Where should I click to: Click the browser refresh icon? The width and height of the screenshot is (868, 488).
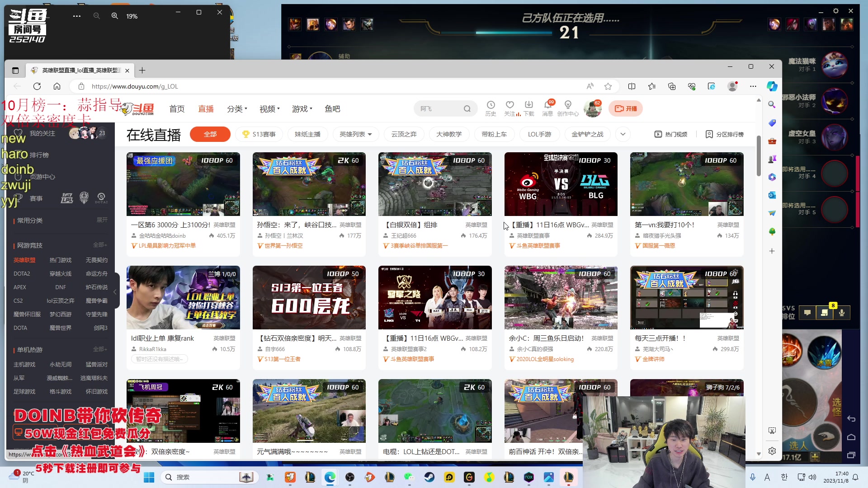(37, 86)
